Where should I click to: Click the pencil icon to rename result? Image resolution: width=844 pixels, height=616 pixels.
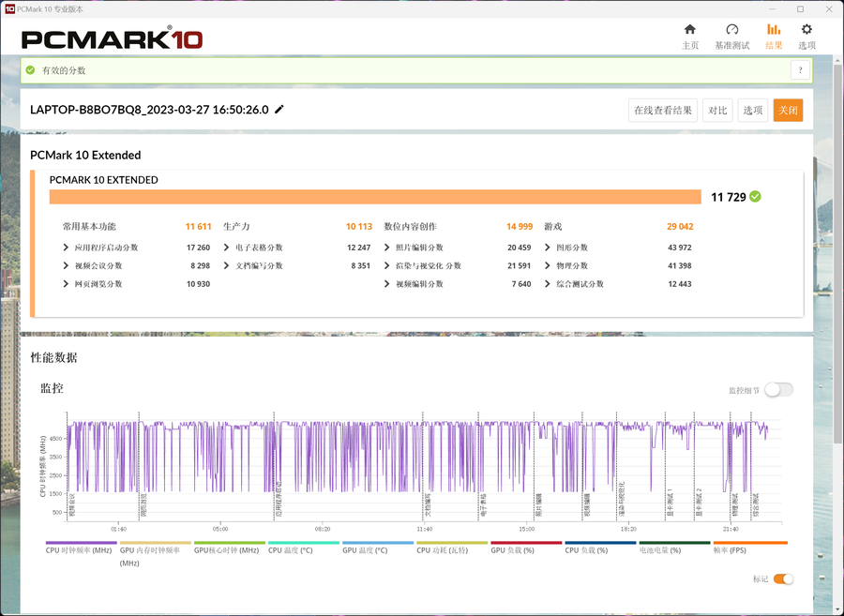tap(279, 109)
